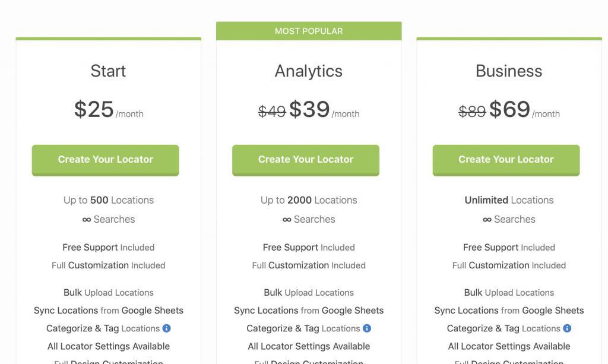
Task: Click the Business plan heading
Action: tap(509, 71)
